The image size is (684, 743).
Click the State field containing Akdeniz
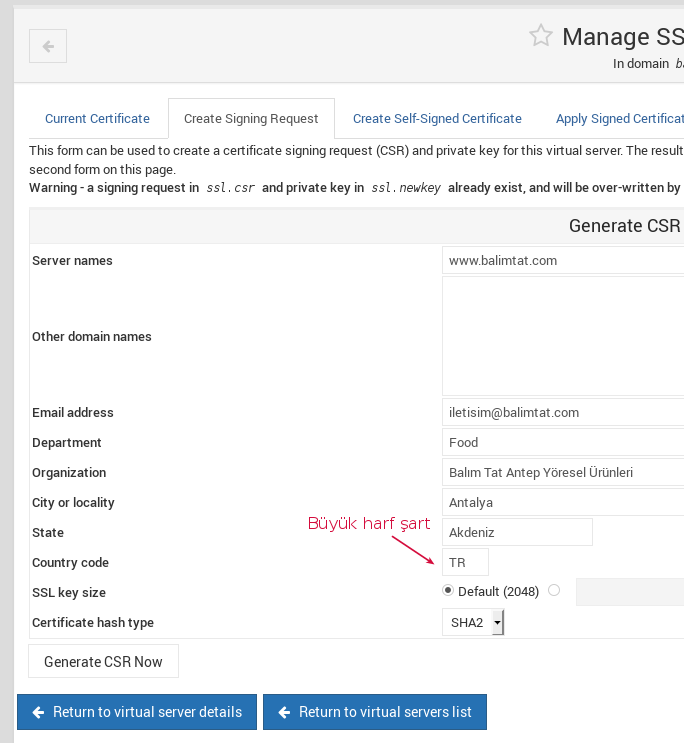pyautogui.click(x=517, y=532)
